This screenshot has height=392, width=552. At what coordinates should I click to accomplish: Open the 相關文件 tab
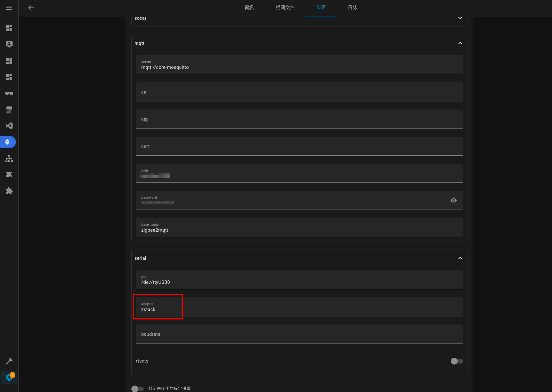(285, 7)
